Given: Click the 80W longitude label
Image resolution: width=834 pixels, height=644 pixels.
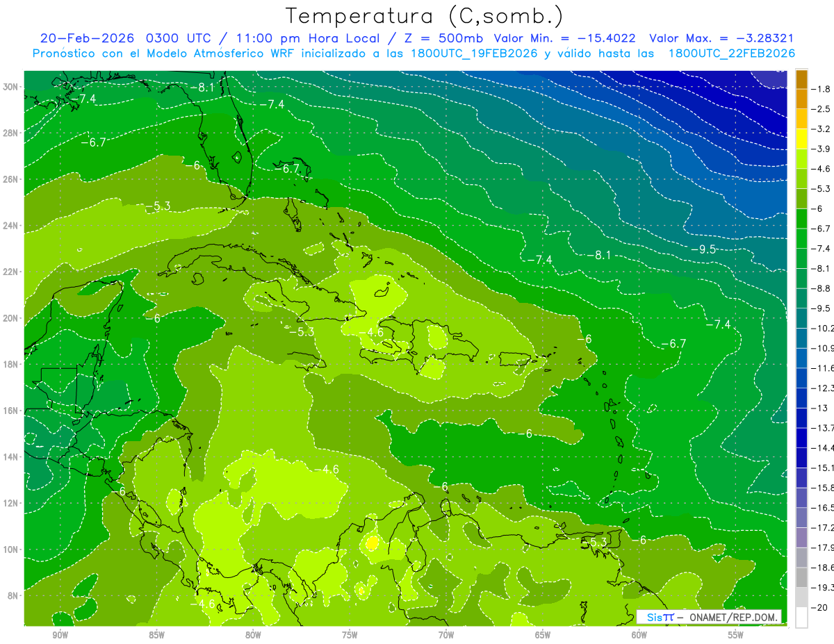Looking at the screenshot, I should tap(253, 635).
